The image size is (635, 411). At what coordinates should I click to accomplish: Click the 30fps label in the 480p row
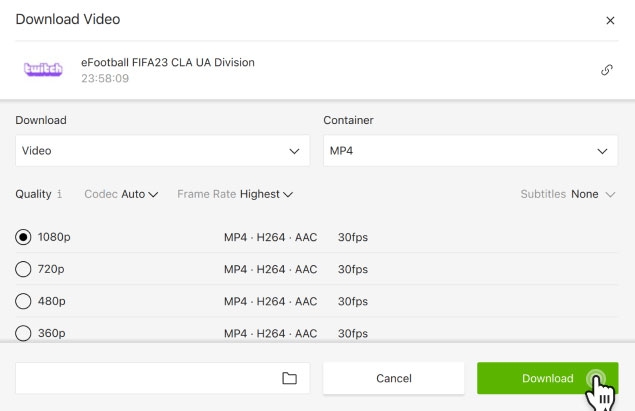point(353,301)
